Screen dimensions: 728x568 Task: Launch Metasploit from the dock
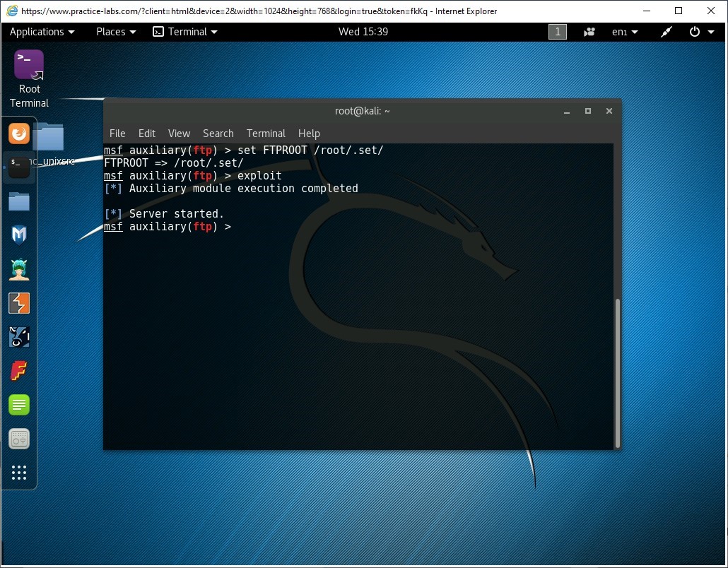click(19, 235)
